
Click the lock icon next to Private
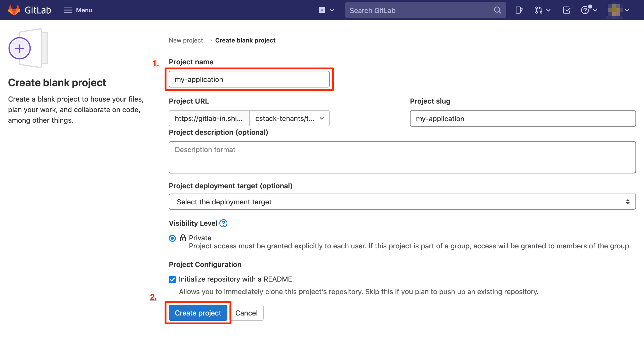(183, 238)
